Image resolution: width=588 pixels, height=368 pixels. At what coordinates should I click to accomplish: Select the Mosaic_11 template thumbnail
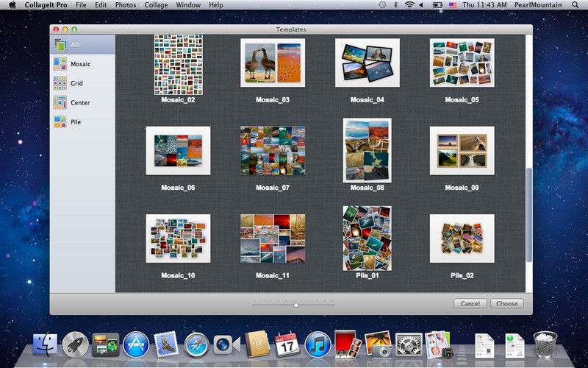click(x=273, y=238)
